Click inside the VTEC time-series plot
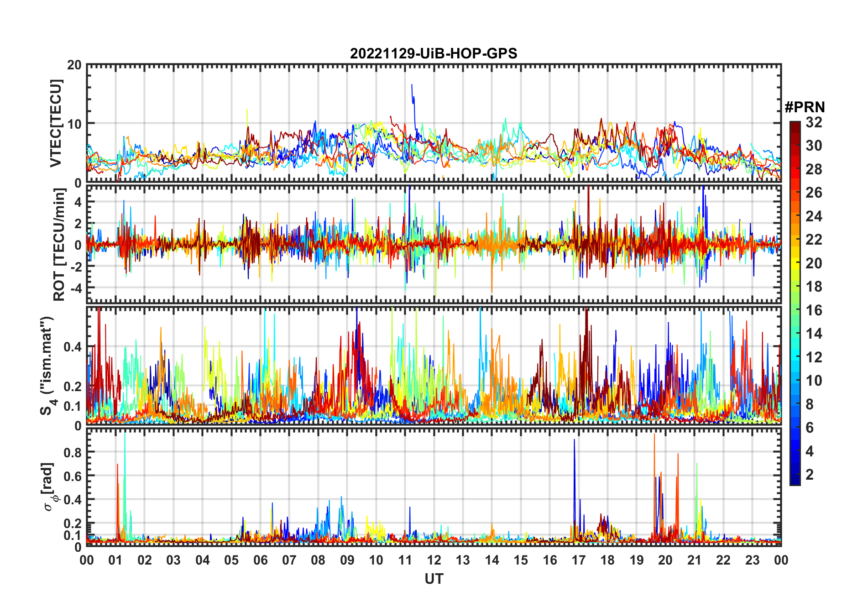868x607 pixels. click(x=434, y=123)
